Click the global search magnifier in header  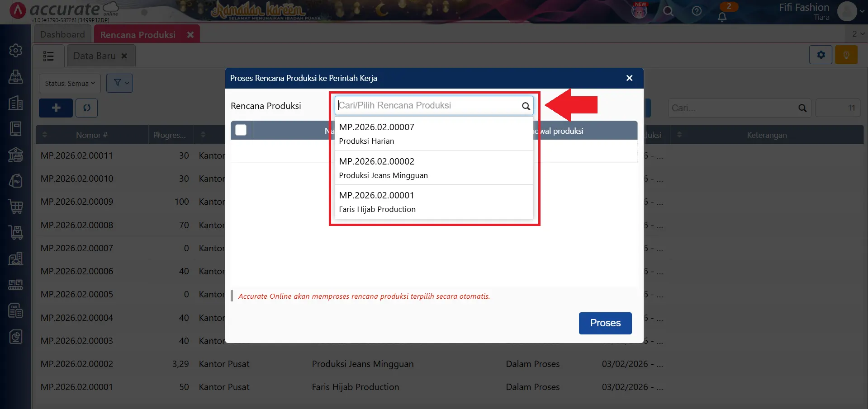point(668,11)
